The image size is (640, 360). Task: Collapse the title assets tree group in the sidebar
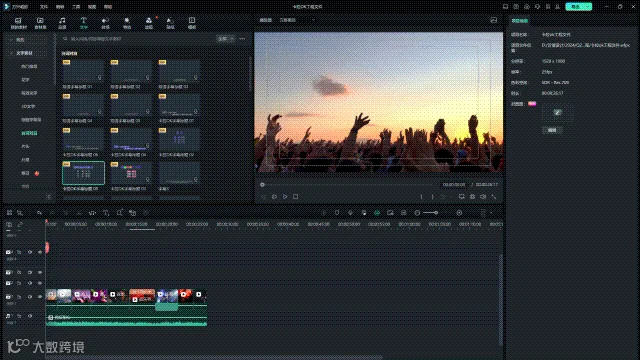(11, 53)
